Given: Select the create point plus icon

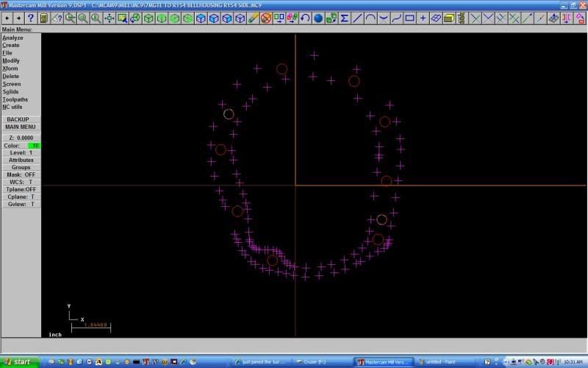Looking at the screenshot, I should click(423, 18).
